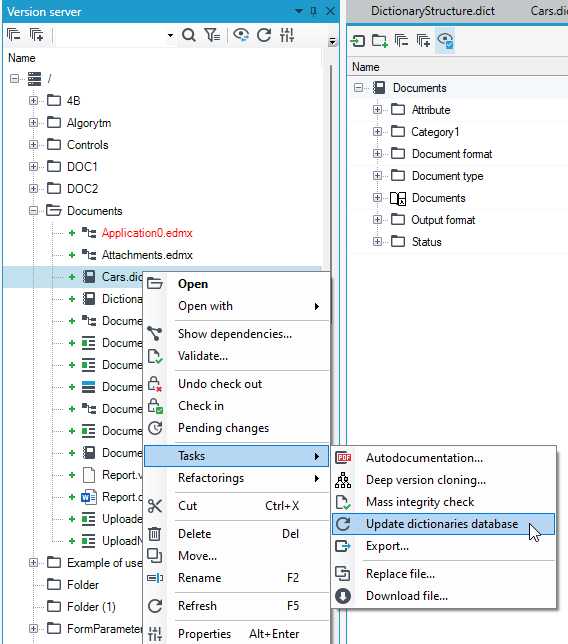Open the search box dropdown arrow
The width and height of the screenshot is (568, 644).
[170, 36]
